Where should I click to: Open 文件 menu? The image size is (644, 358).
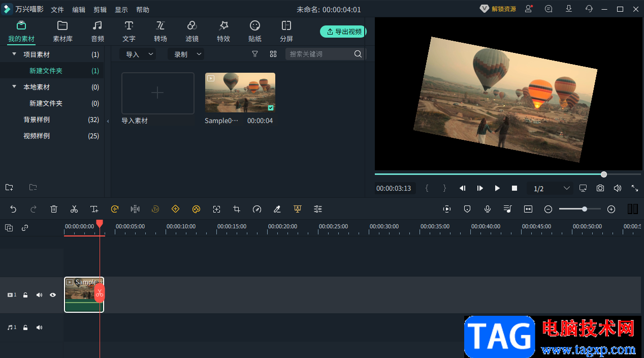(58, 10)
